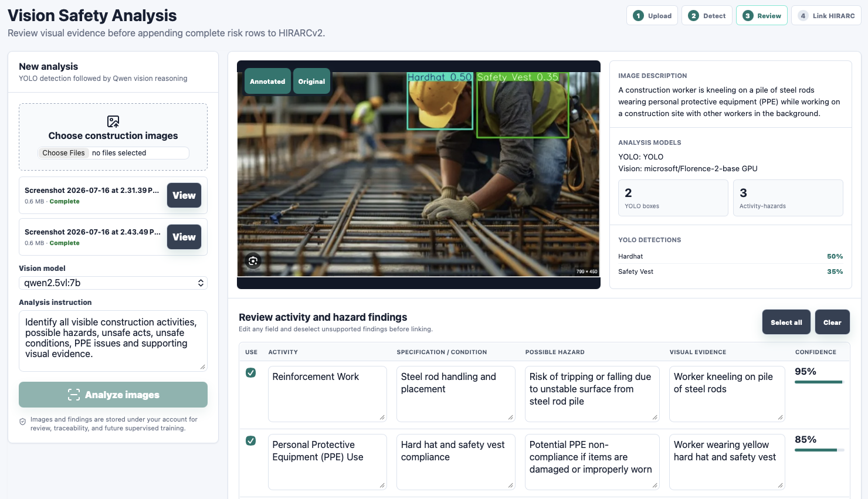
Task: Click inside the Analysis instruction text box
Action: coord(113,341)
